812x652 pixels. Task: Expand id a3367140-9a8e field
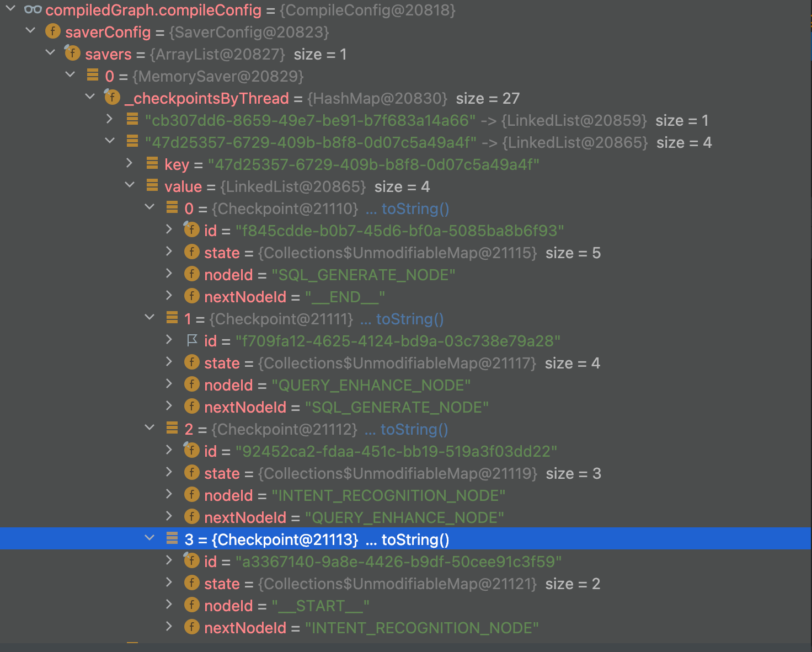pyautogui.click(x=169, y=560)
